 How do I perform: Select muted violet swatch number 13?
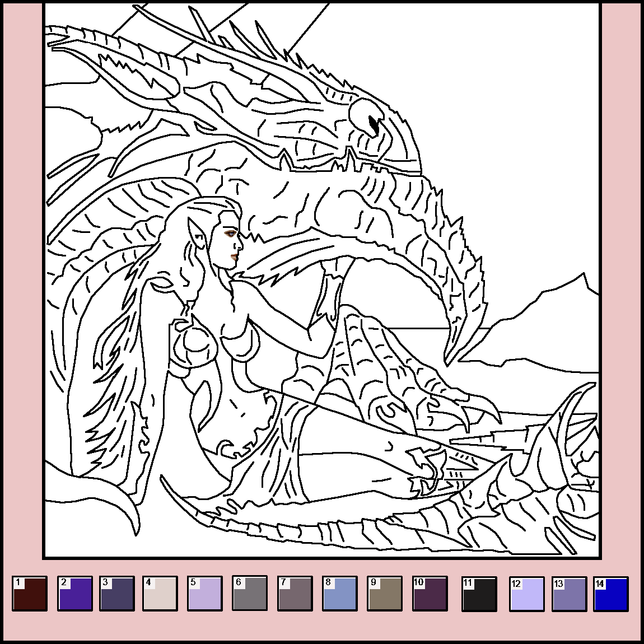[x=570, y=594]
